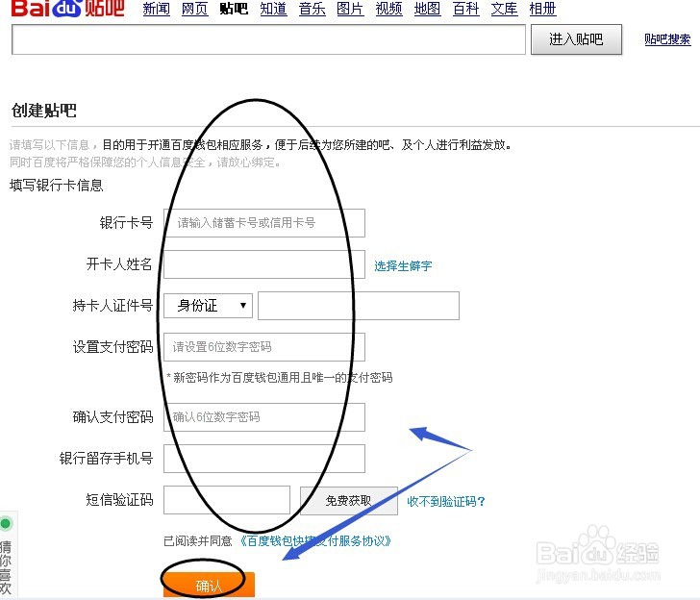The height and width of the screenshot is (600, 700).
Task: Open the 贴吧搜索 link
Action: click(x=667, y=39)
